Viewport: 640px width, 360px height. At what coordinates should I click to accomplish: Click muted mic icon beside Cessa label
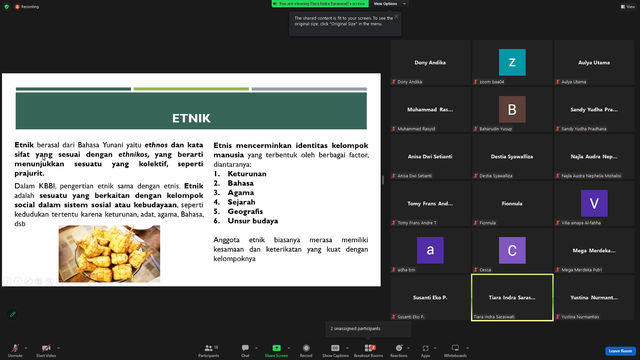tap(476, 269)
